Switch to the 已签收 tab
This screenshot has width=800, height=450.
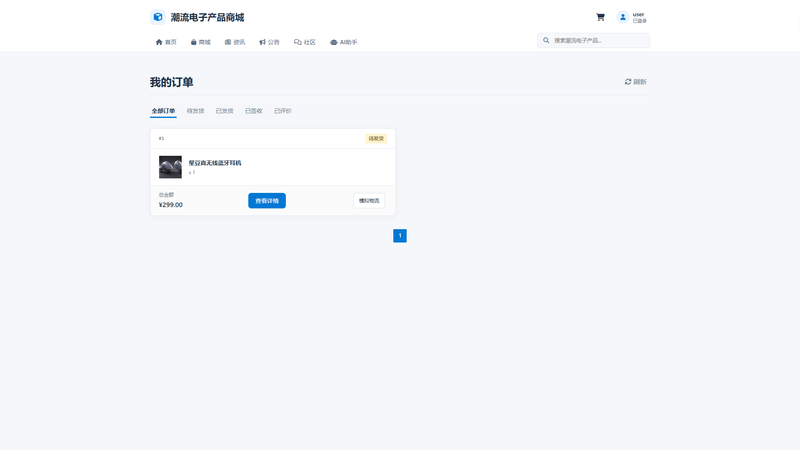pos(254,111)
